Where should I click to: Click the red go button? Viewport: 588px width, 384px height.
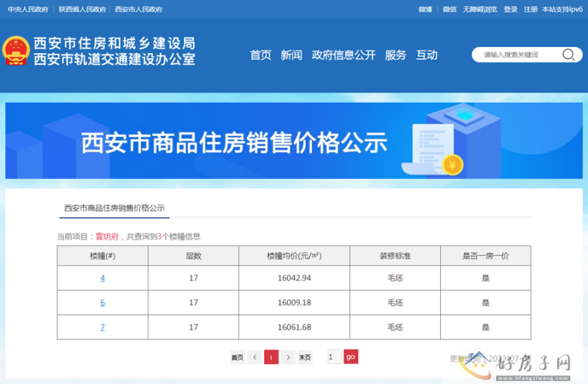351,357
